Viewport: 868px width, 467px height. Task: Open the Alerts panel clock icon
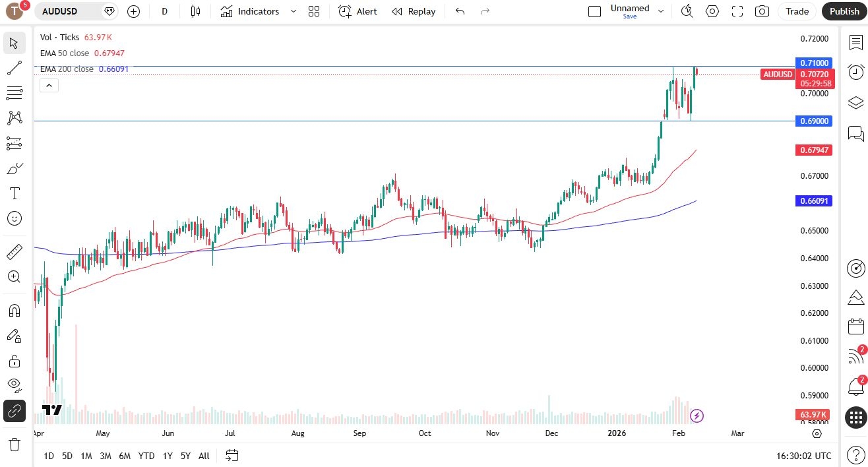855,73
